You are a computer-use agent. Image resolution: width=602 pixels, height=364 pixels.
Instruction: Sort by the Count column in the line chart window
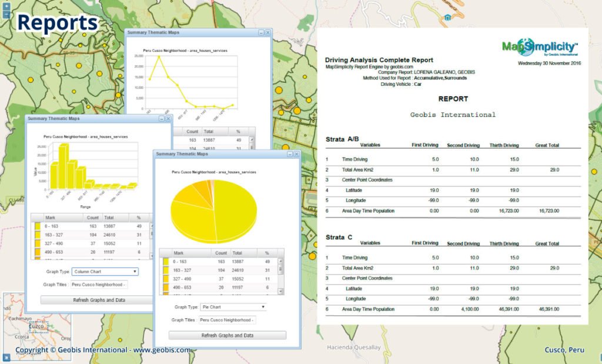[192, 131]
